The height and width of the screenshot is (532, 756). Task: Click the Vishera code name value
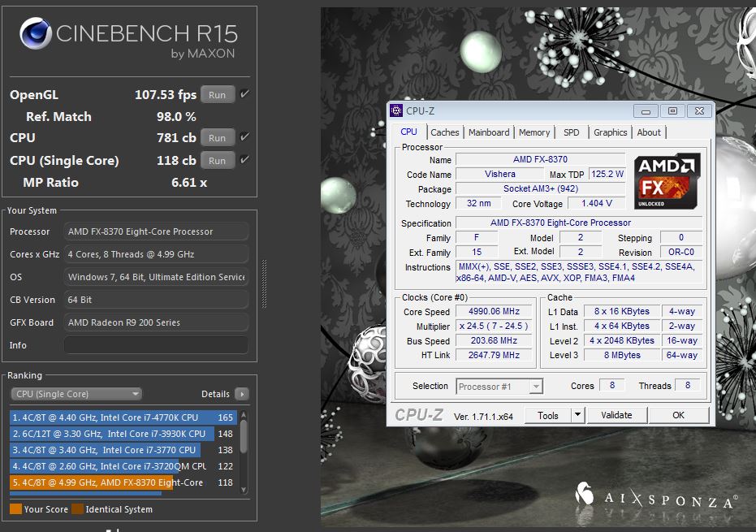coord(500,174)
